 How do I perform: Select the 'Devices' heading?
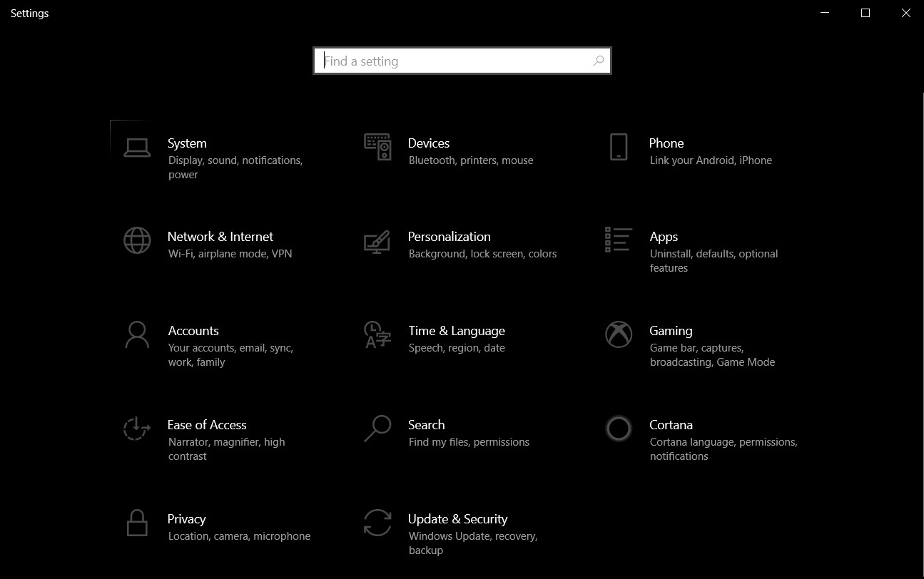click(x=429, y=143)
